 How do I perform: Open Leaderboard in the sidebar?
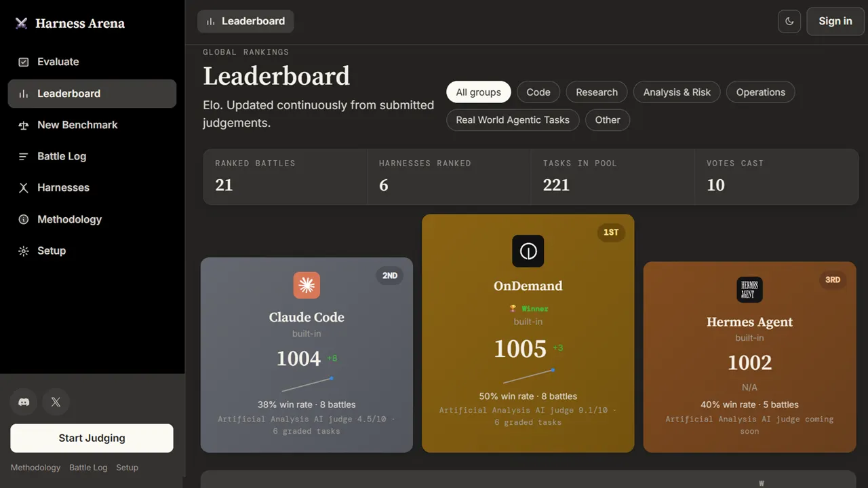(x=92, y=94)
